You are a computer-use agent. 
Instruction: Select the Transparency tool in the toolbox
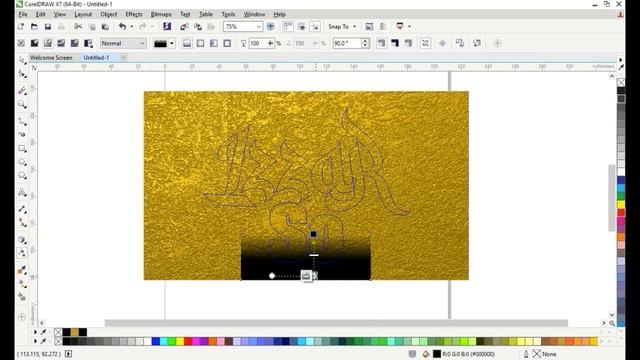[x=22, y=253]
